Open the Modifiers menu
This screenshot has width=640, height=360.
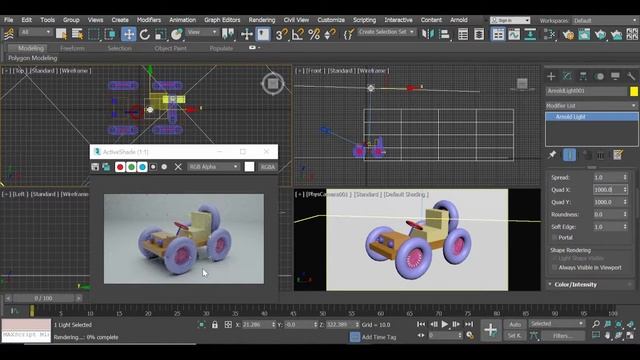149,20
